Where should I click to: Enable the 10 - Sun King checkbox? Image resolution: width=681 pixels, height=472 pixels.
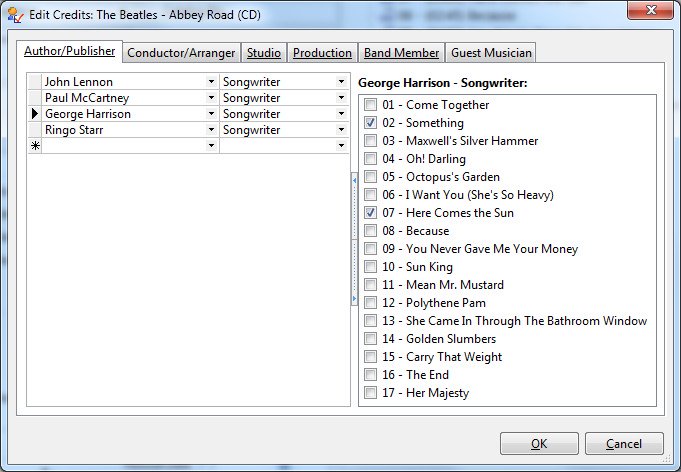370,267
